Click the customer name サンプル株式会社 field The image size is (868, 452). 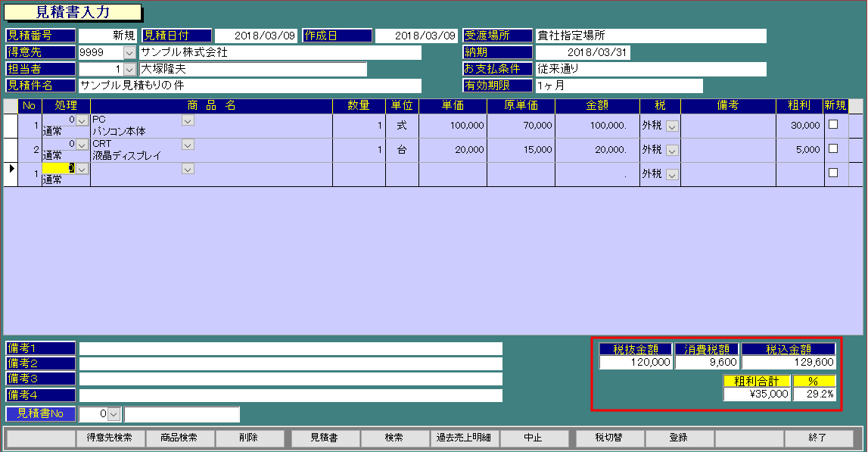tap(280, 53)
